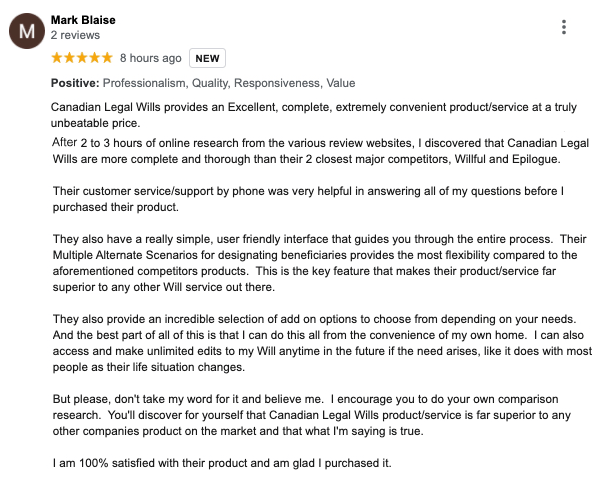Click the first gold rating star

[57, 58]
